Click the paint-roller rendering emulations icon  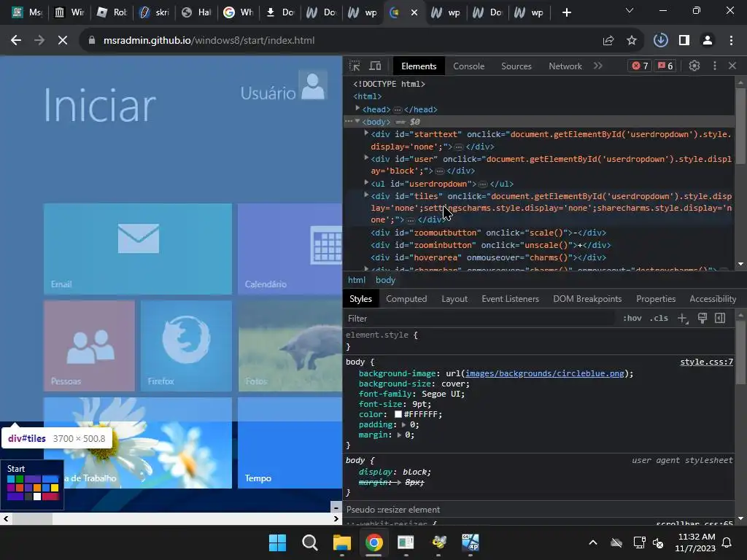[703, 318]
